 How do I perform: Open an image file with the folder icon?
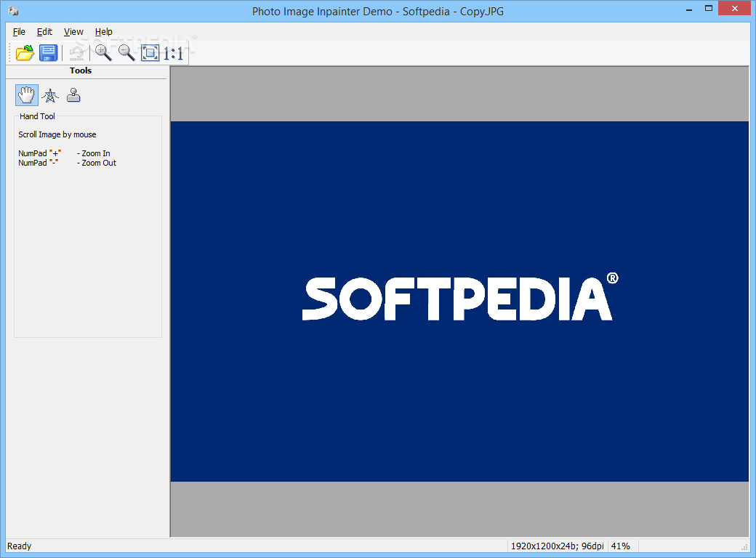pos(25,53)
